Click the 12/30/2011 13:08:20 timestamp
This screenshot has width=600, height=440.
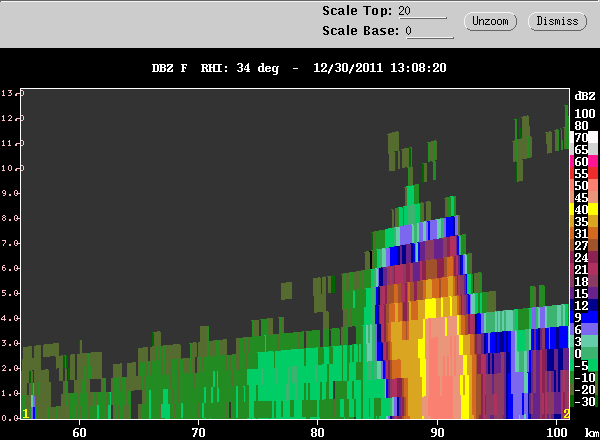coord(380,68)
